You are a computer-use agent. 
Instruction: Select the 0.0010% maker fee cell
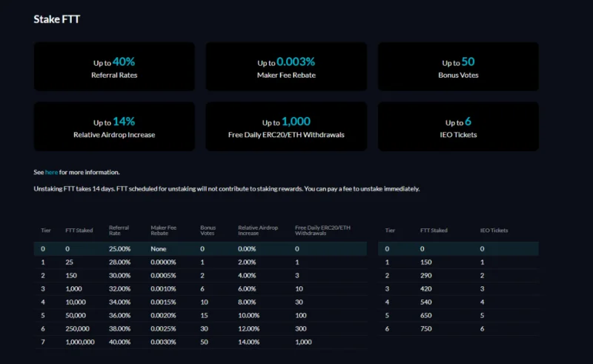(x=163, y=288)
